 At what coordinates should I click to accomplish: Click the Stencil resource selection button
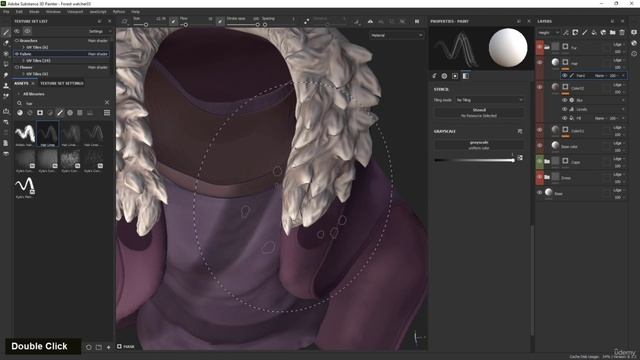coord(479,113)
